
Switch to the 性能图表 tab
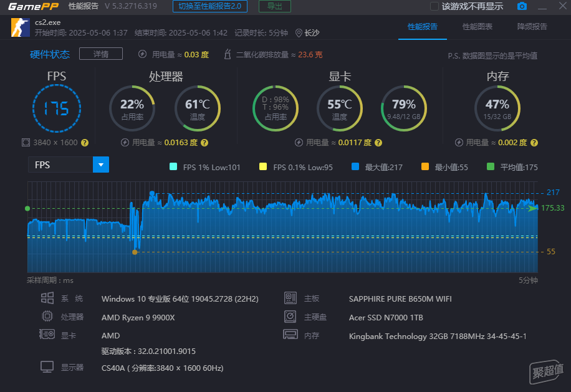477,27
